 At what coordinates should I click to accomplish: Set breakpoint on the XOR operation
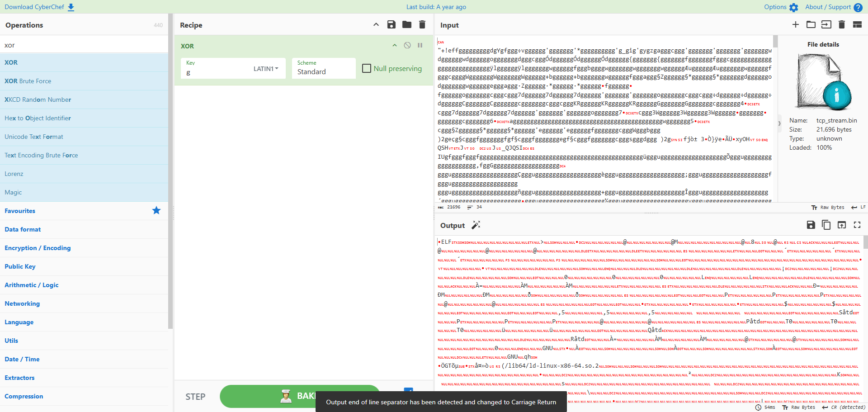[x=420, y=45]
